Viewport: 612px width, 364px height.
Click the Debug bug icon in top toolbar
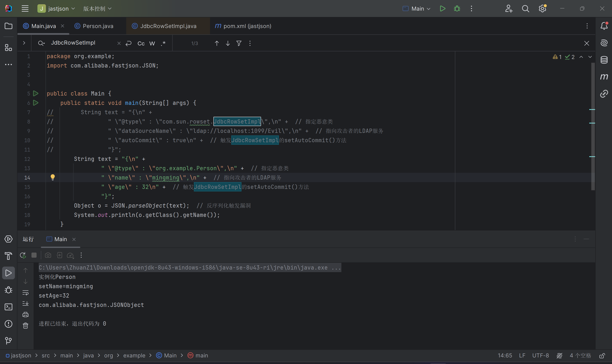point(457,8)
